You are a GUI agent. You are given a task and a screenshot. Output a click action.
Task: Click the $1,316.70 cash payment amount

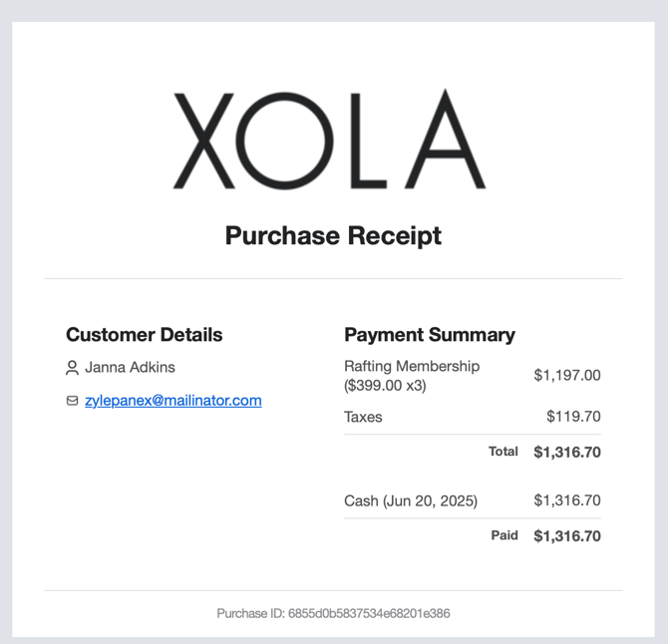tap(567, 500)
